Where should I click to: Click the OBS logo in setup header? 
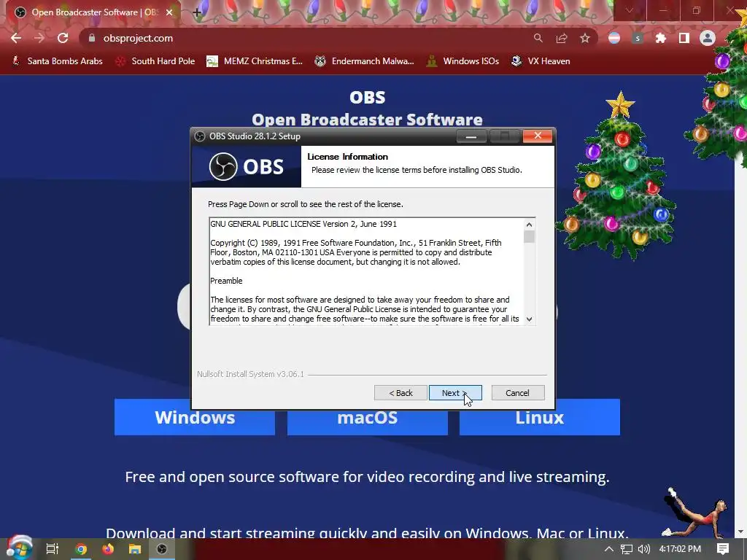pos(247,167)
